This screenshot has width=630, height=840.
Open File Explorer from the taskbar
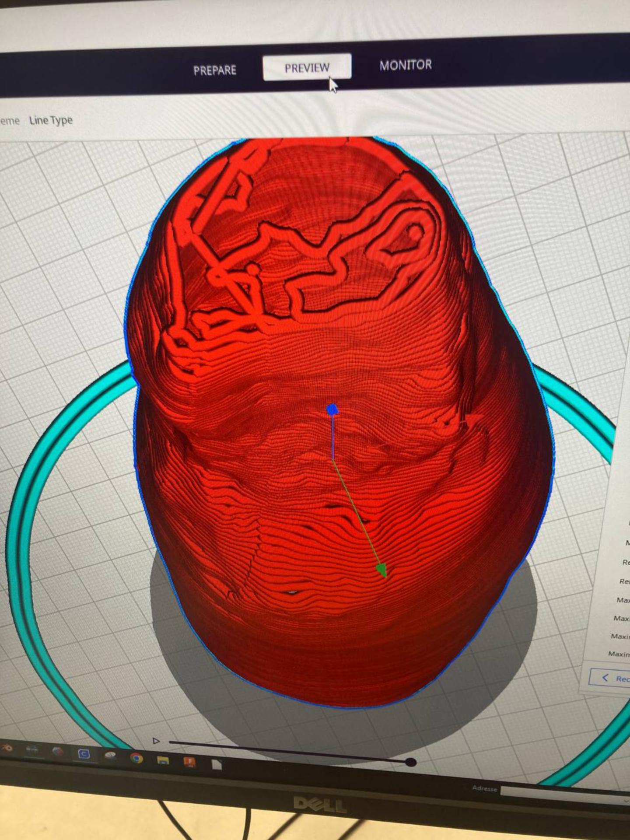[163, 760]
